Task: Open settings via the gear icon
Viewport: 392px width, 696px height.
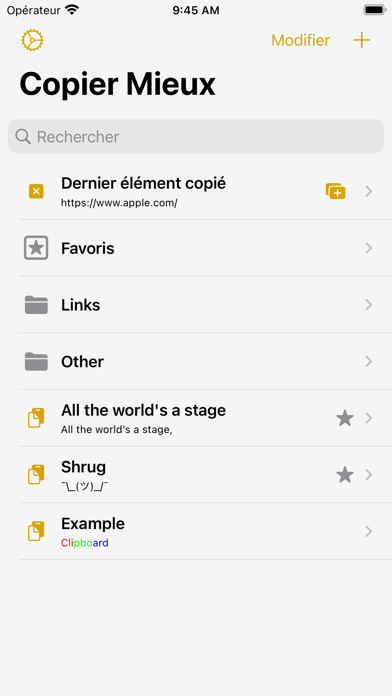Action: point(32,40)
